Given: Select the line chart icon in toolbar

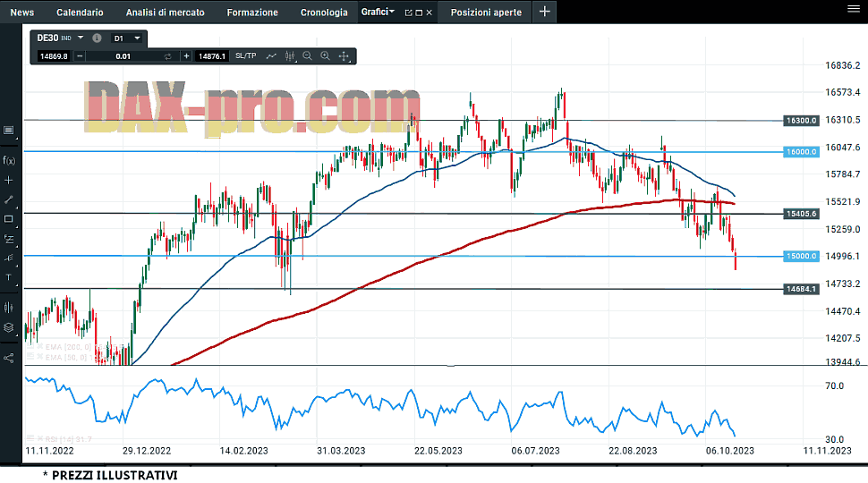Looking at the screenshot, I should [271, 55].
